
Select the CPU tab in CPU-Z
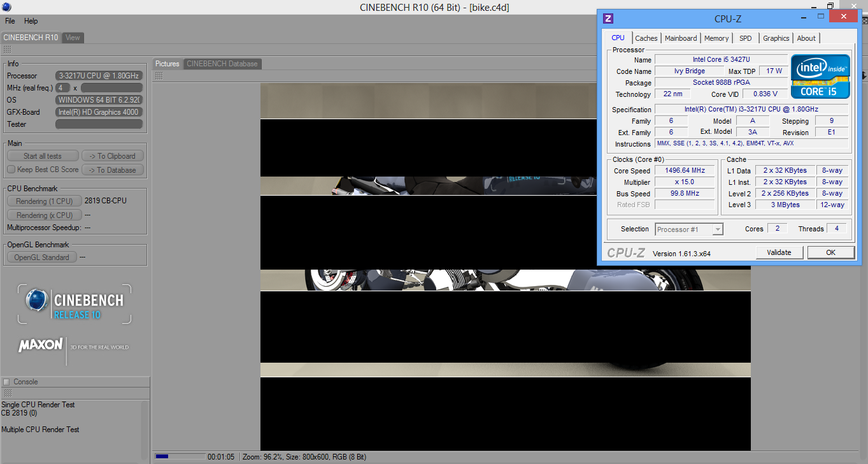(618, 38)
